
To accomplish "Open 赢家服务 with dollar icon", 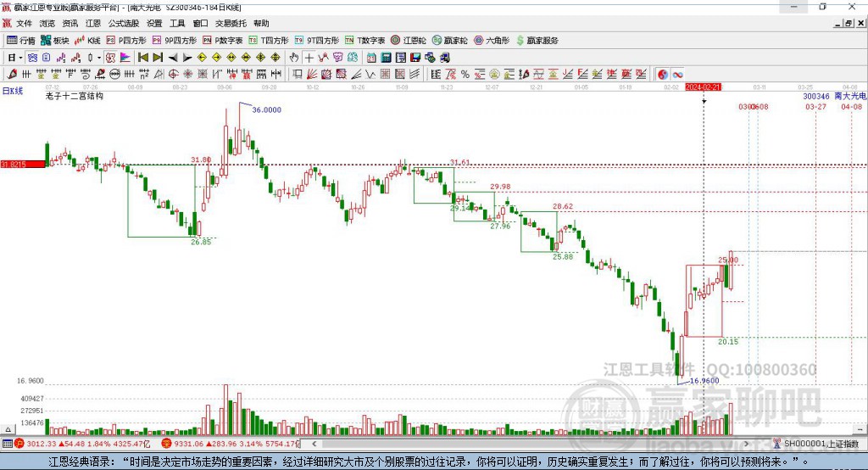I will [x=537, y=41].
